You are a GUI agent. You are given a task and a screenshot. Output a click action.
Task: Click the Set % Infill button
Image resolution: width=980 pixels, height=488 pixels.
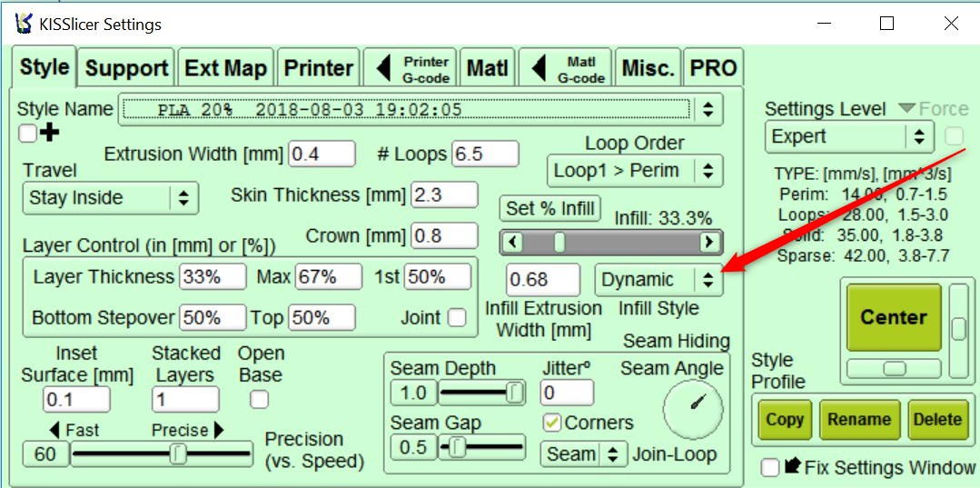point(550,208)
